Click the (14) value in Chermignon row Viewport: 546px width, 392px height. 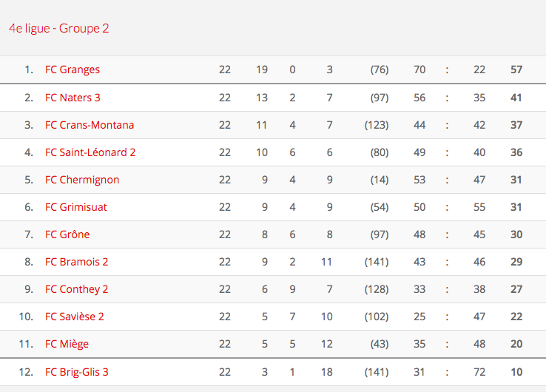[380, 180]
